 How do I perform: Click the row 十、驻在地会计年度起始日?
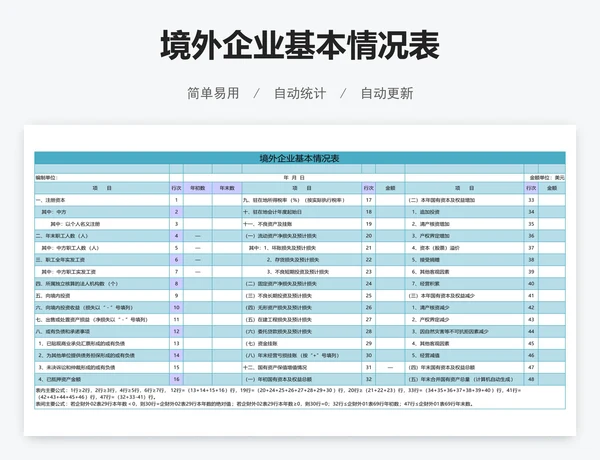(x=302, y=212)
